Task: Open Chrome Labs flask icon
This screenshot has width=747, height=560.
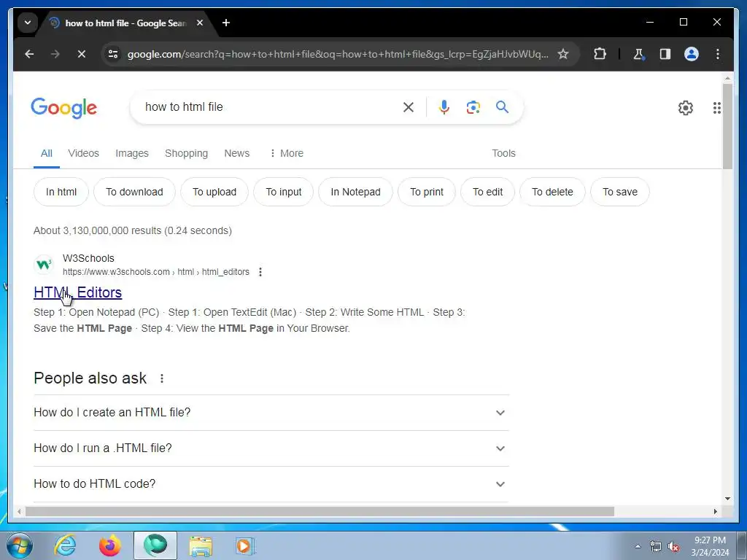Action: tap(638, 54)
